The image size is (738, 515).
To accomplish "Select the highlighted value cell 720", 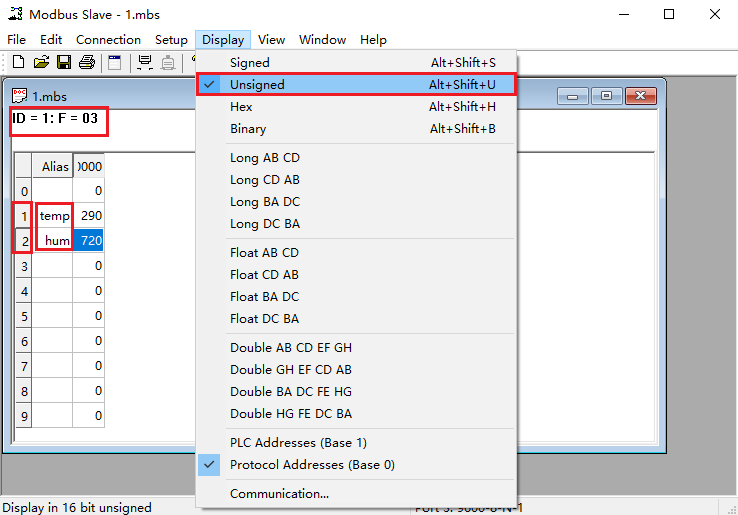I will [x=88, y=241].
